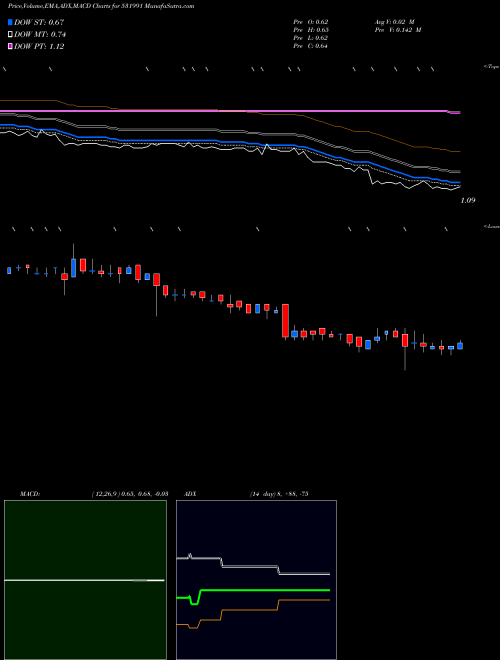Click the 'Pre C: 0.64' close value
The height and width of the screenshot is (660, 500).
point(311,46)
